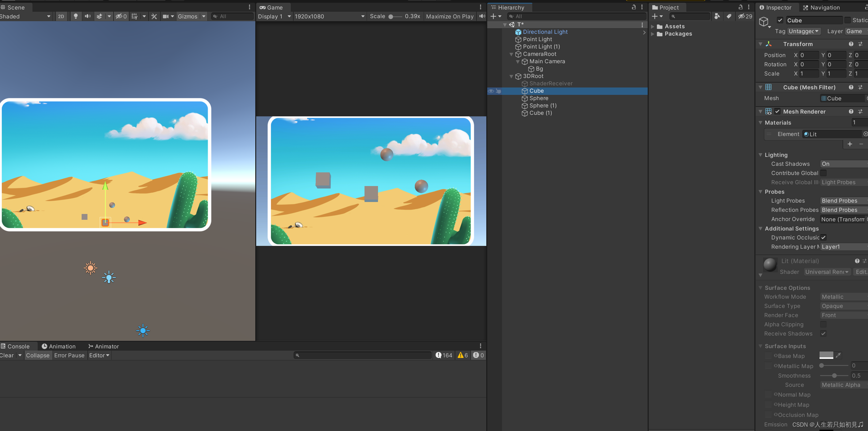Image resolution: width=868 pixels, height=431 pixels.
Task: Click the scene grid visibility icon
Action: pyautogui.click(x=134, y=16)
